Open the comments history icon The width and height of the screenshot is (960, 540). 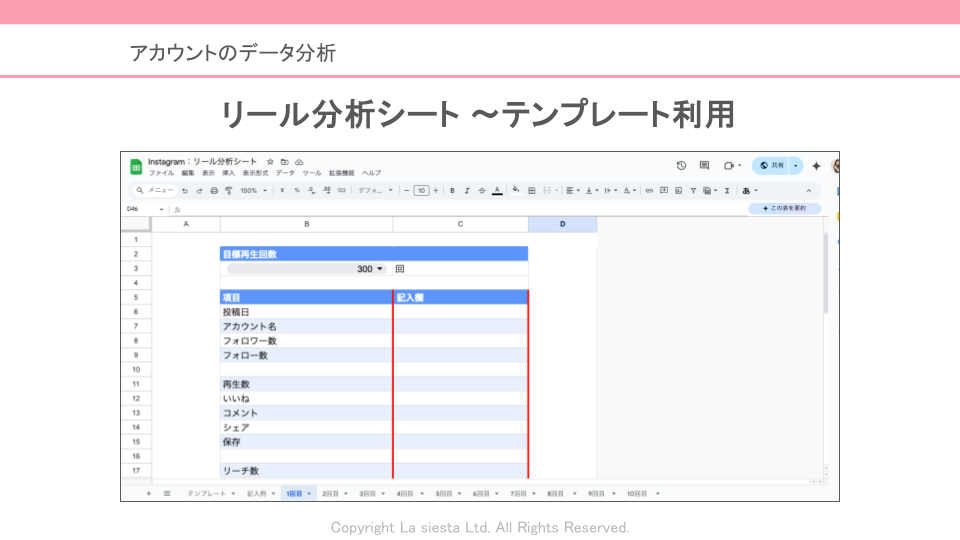click(x=704, y=166)
